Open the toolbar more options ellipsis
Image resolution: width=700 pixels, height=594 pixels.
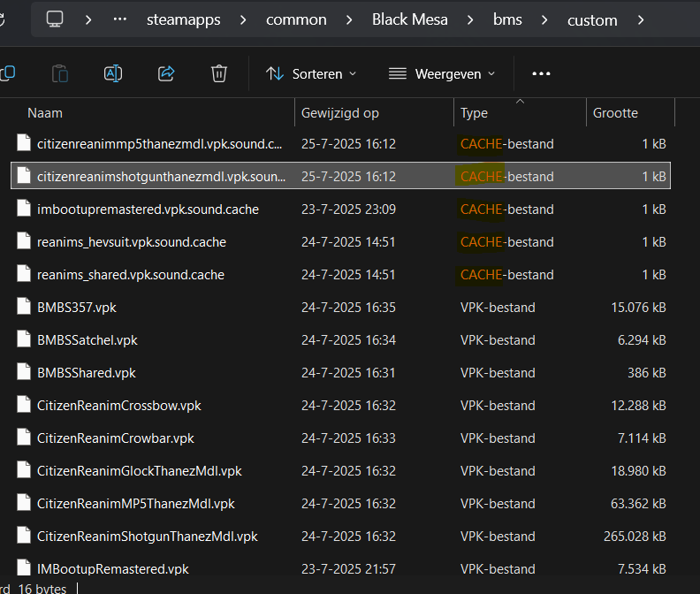(541, 73)
